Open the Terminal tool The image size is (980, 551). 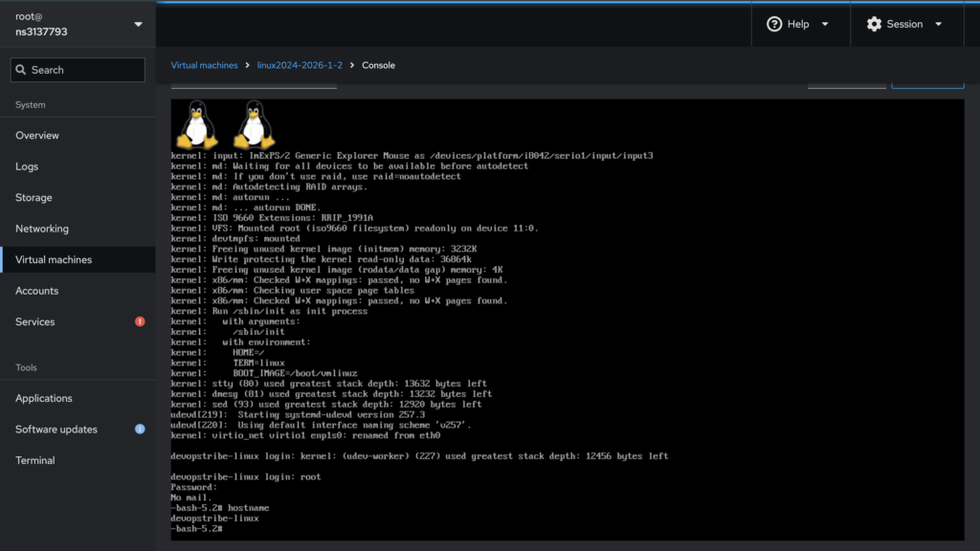coord(35,460)
